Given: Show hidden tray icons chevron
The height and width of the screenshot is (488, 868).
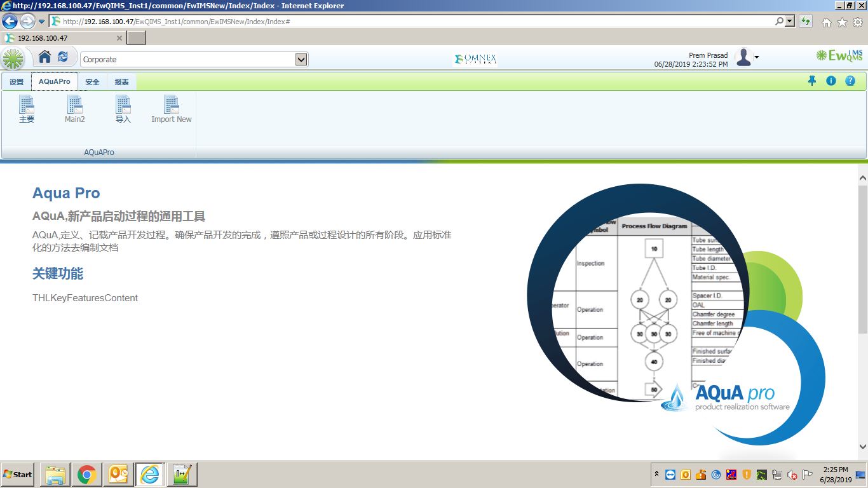Looking at the screenshot, I should (656, 474).
